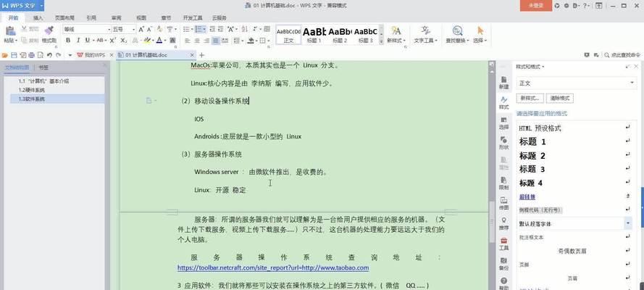
Task: Open the netcraft toolbar hyperlink in document
Action: [273, 268]
